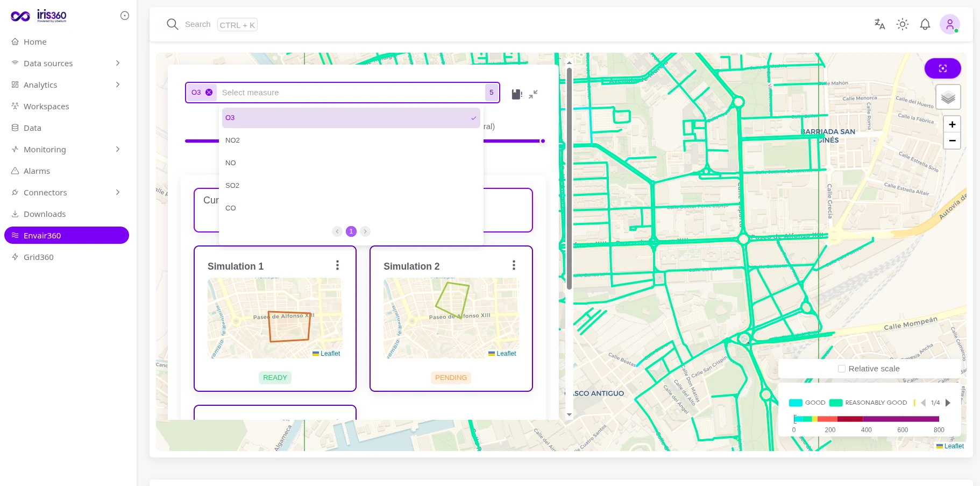Click the map layers icon
The height and width of the screenshot is (486, 980).
click(948, 97)
